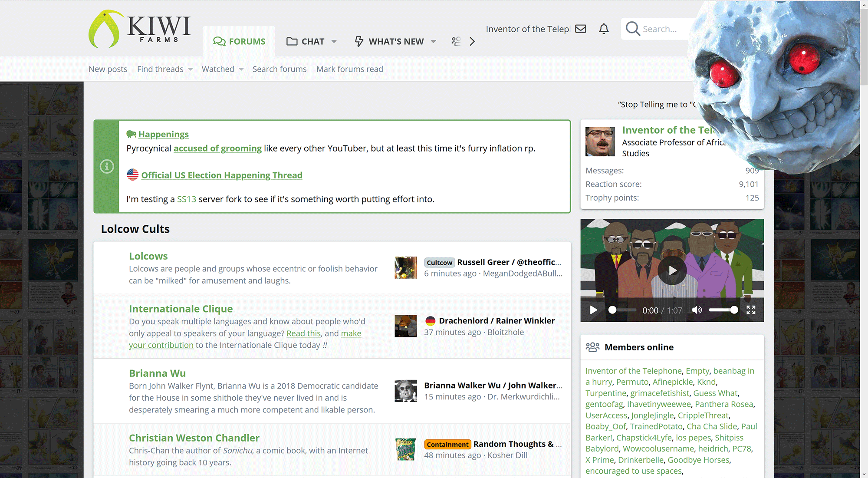Image resolution: width=868 pixels, height=478 pixels.
Task: Open Search forums
Action: click(x=279, y=69)
